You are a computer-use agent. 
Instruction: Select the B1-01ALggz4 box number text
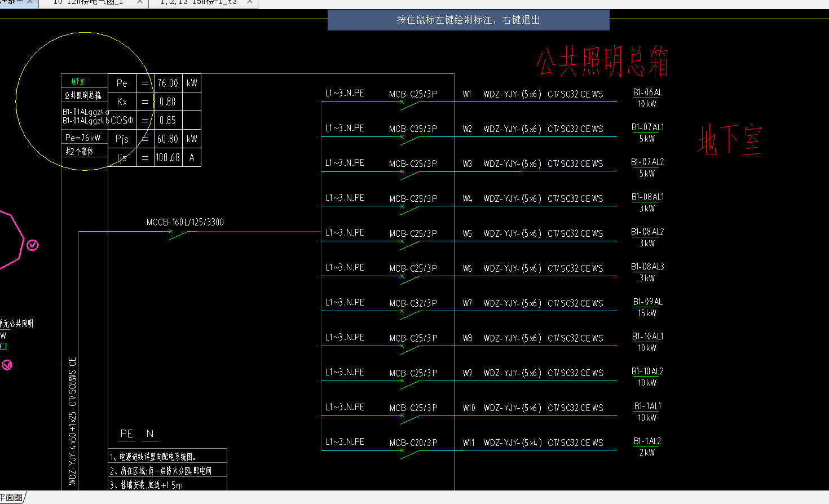click(x=85, y=116)
